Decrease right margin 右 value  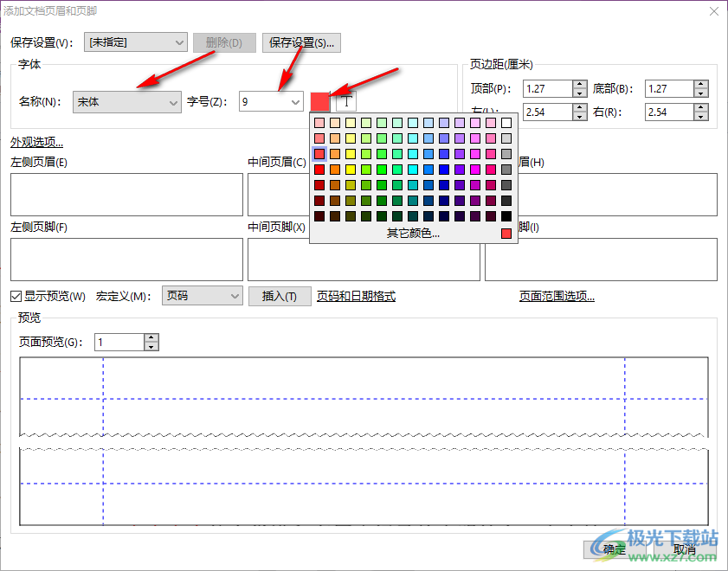(701, 117)
